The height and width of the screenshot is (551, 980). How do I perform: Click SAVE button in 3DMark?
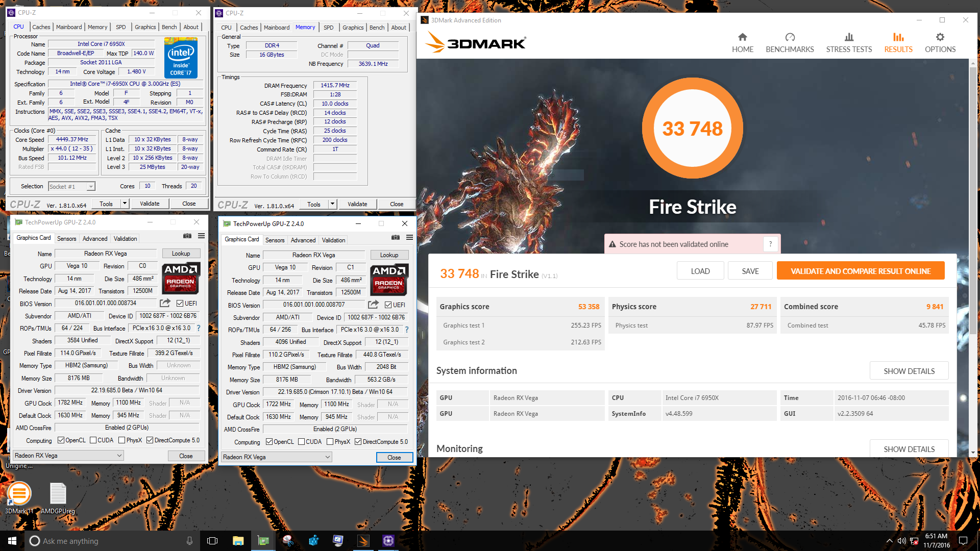(750, 271)
